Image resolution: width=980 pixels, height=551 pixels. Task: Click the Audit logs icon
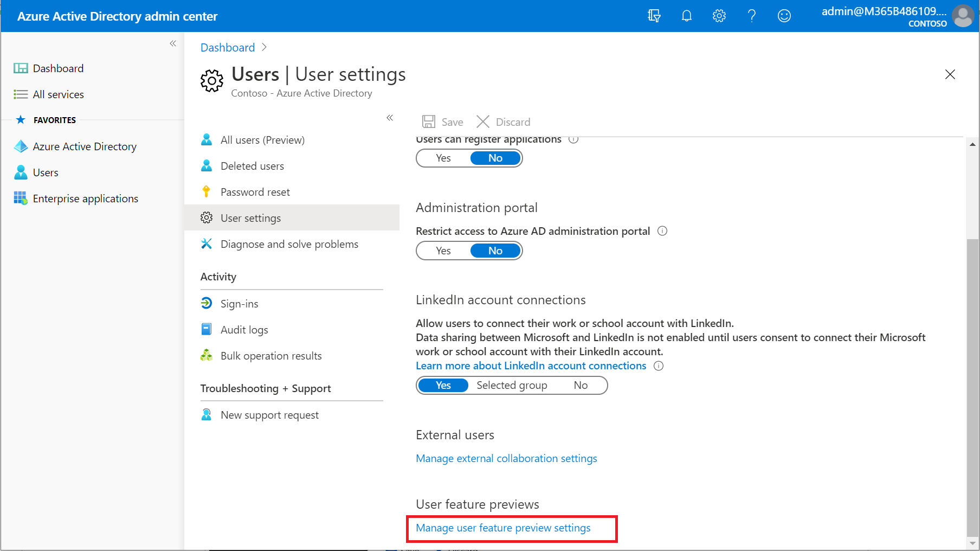tap(207, 330)
